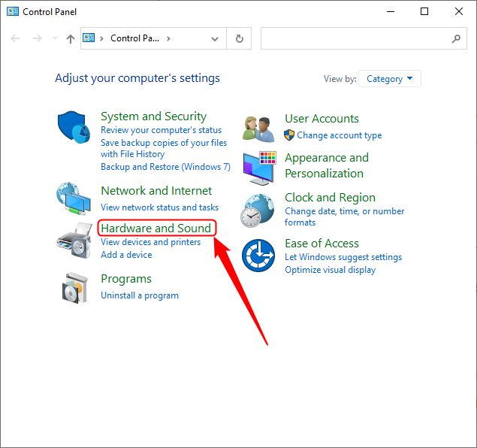View devices and printers
This screenshot has height=448, width=477.
pos(150,242)
